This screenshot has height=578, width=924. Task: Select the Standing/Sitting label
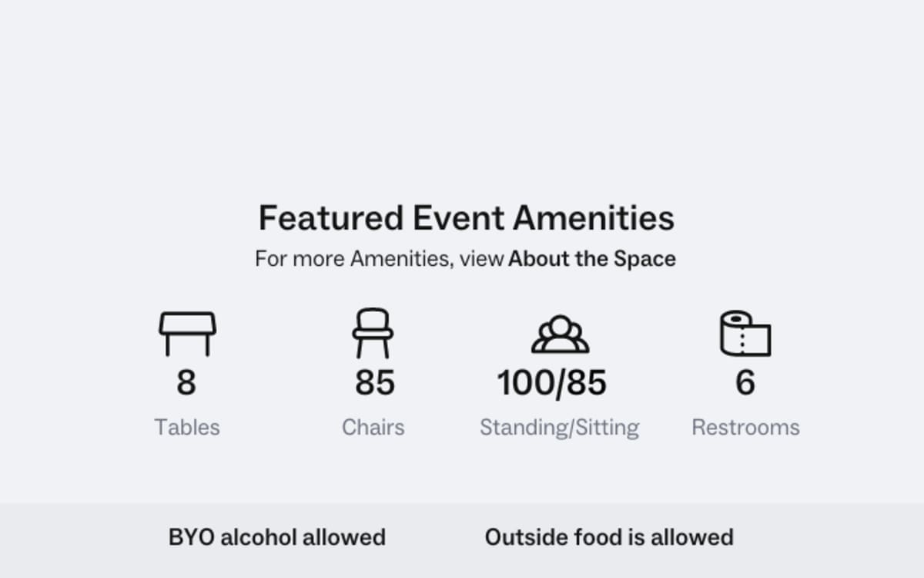click(x=559, y=428)
